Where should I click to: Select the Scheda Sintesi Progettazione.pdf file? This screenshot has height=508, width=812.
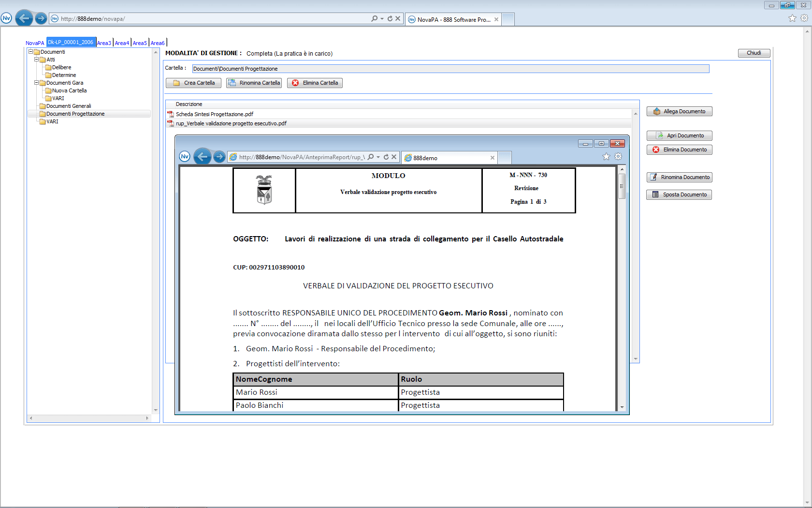click(x=214, y=114)
